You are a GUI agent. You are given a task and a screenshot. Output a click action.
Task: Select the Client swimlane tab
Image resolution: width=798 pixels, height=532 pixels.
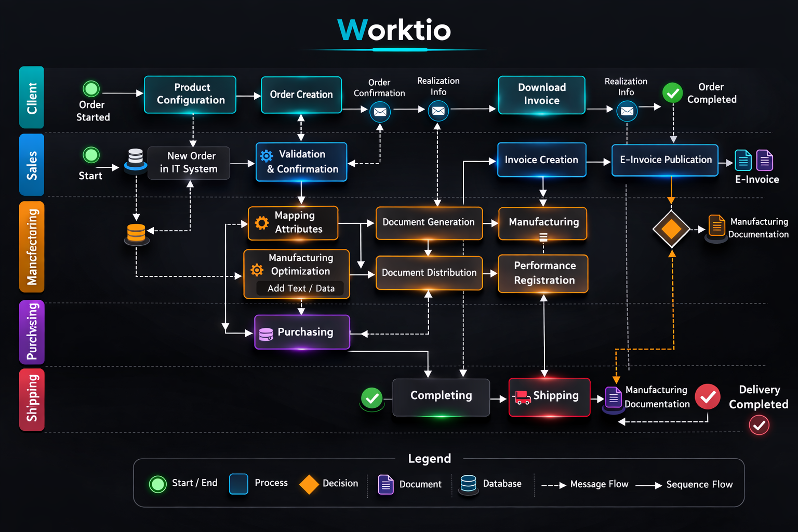click(x=32, y=98)
